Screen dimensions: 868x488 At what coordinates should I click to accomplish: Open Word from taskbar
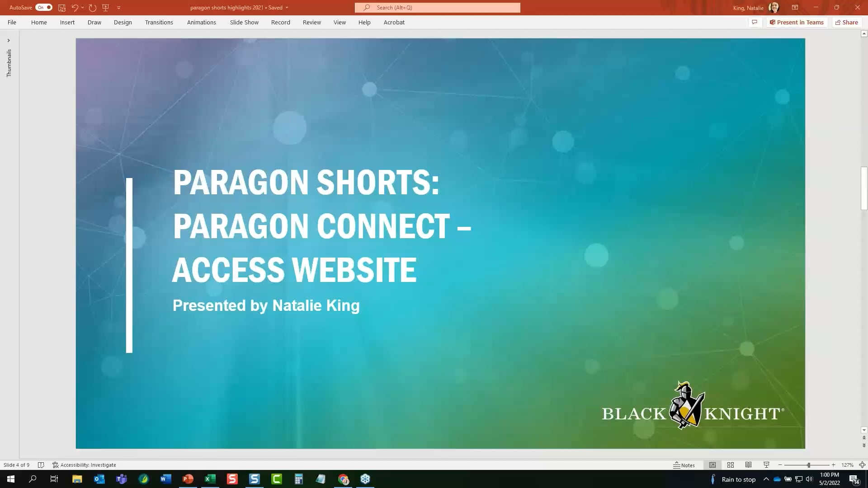pyautogui.click(x=166, y=479)
